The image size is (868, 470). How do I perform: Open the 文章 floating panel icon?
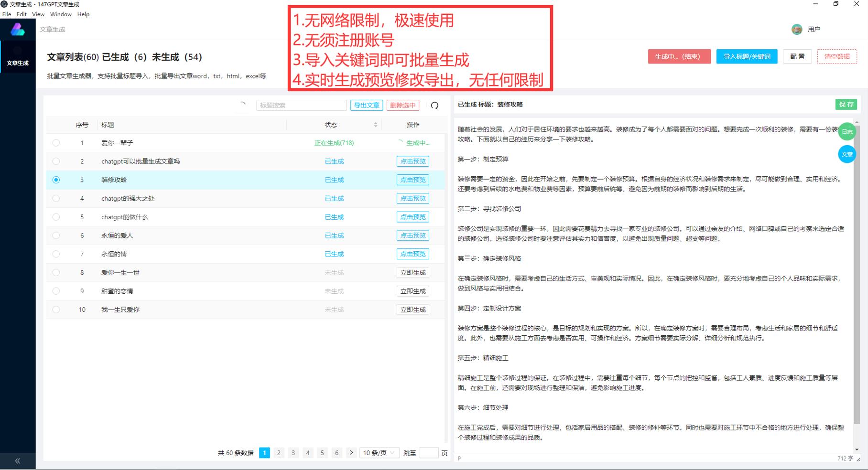(846, 154)
